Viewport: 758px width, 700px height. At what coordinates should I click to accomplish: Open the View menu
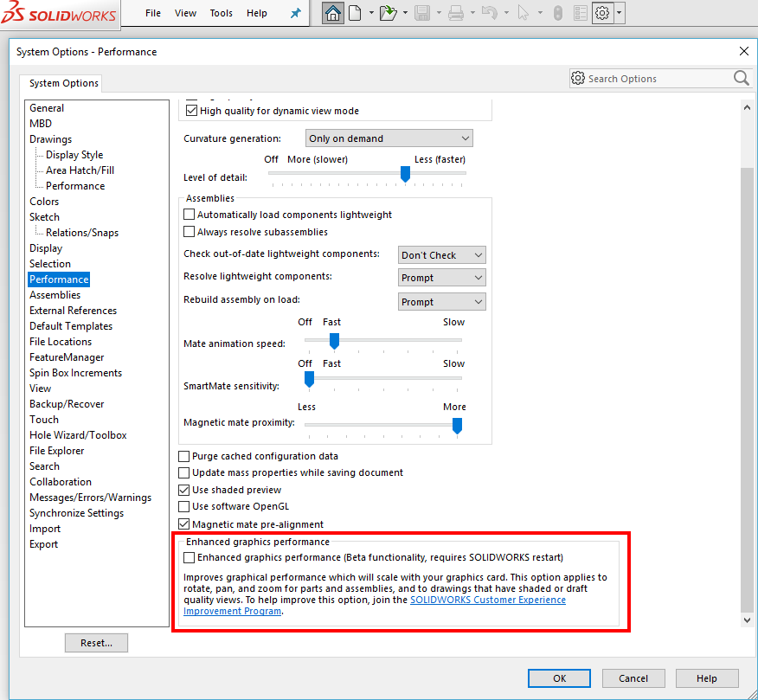tap(185, 13)
